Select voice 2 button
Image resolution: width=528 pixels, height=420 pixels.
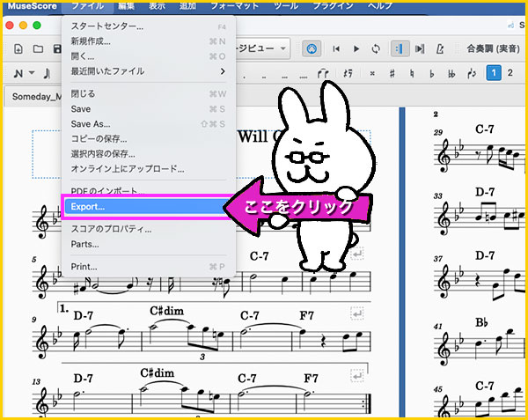point(510,73)
